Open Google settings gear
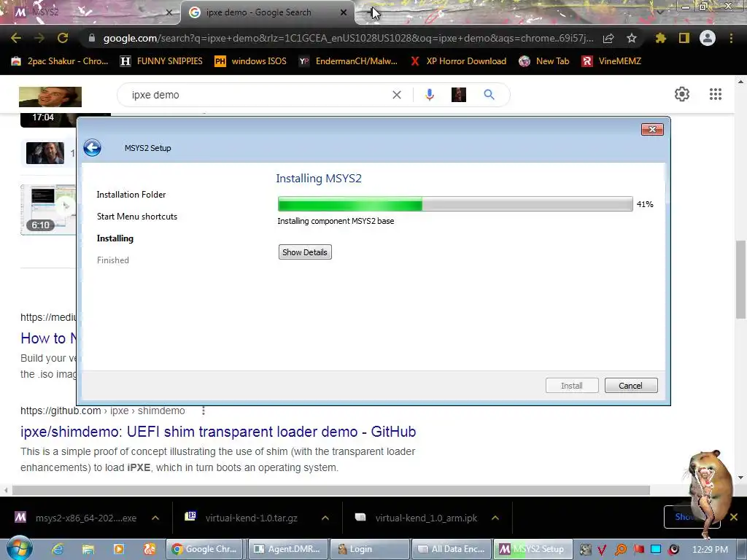747x560 pixels. (x=682, y=94)
